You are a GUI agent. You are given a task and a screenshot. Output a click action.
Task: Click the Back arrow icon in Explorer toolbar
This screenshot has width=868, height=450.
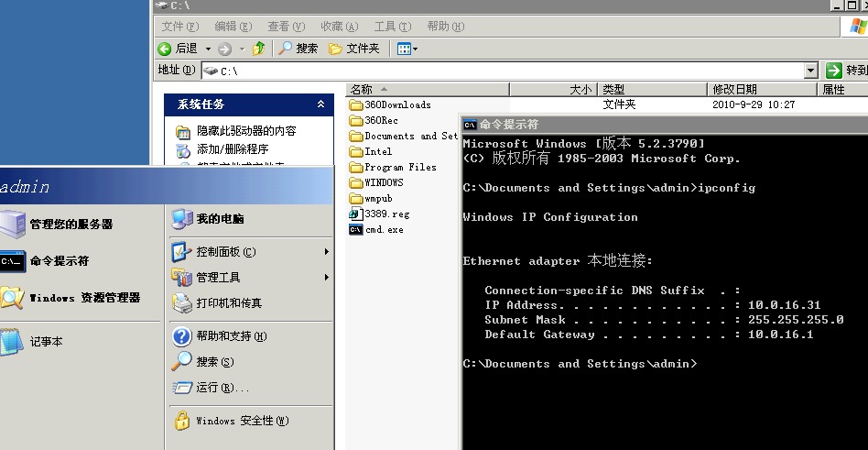[165, 49]
